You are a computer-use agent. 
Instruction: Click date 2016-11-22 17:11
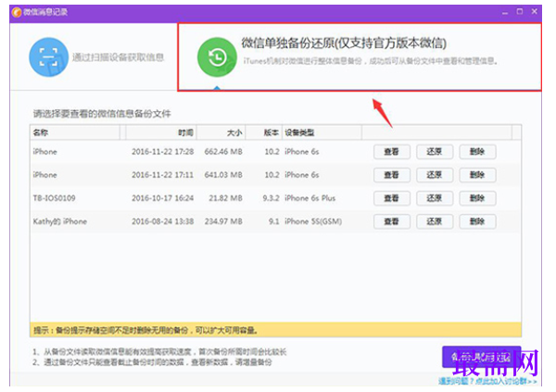point(163,175)
